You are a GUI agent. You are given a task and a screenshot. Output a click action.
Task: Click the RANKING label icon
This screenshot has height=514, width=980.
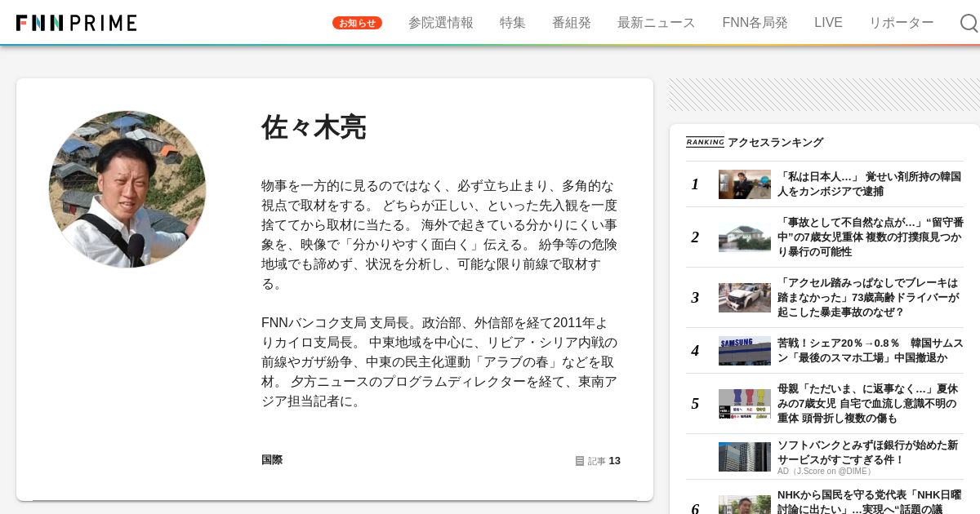[705, 142]
